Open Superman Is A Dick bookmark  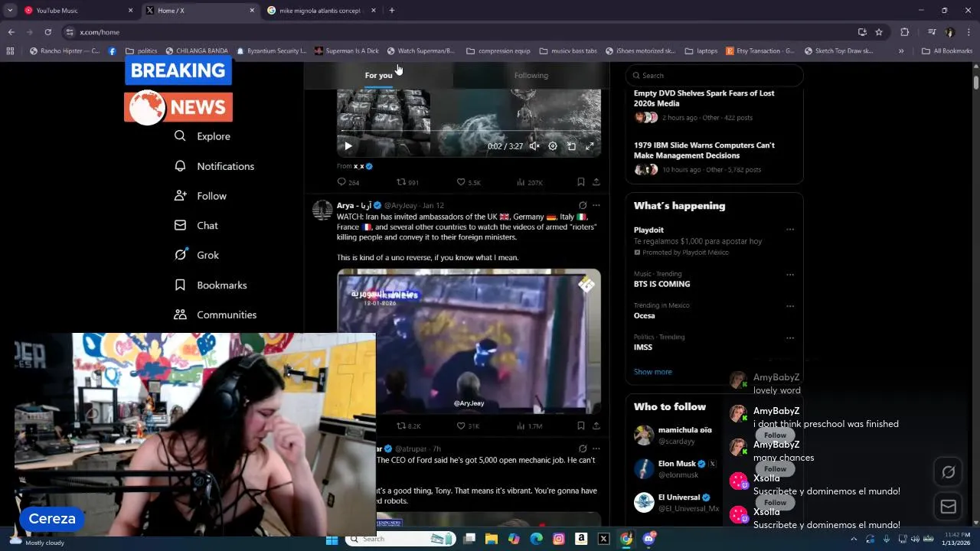(x=346, y=51)
